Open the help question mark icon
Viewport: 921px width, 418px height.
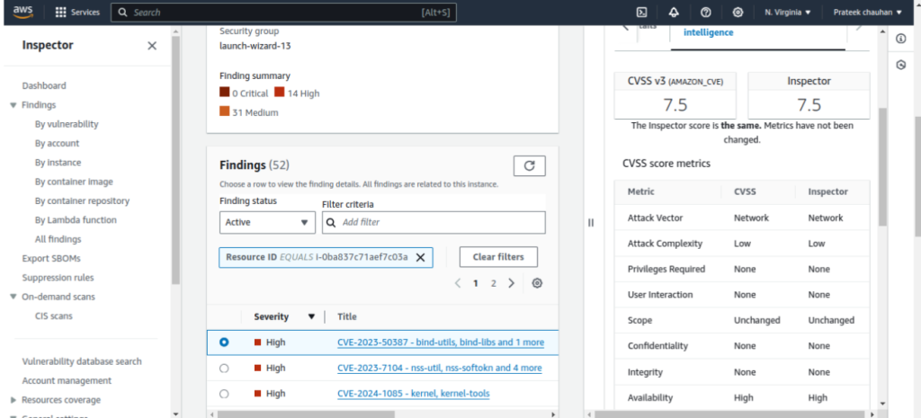[x=706, y=12]
